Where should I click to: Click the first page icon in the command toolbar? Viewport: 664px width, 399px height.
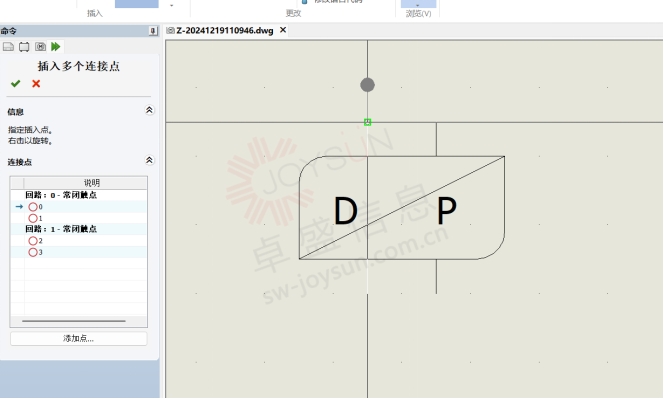pyautogui.click(x=8, y=47)
